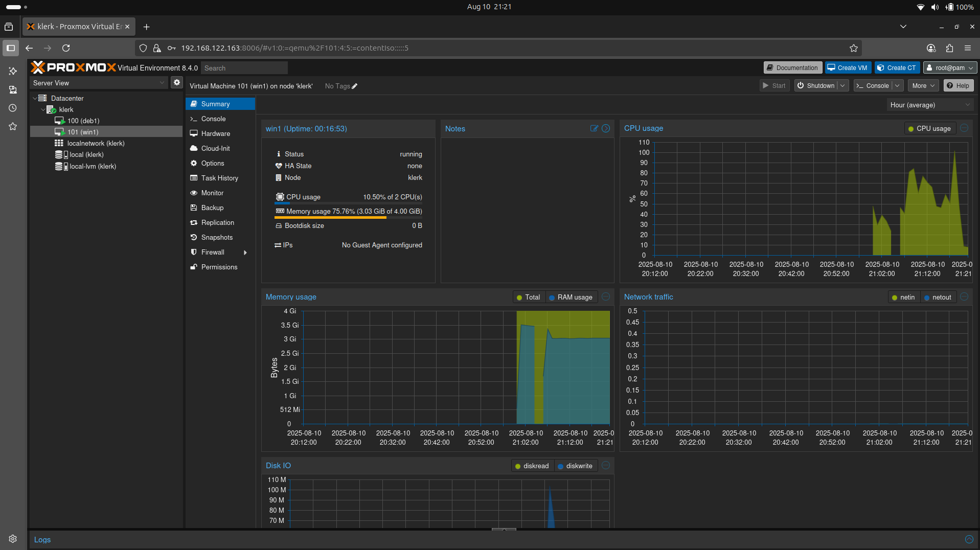Open the Snapshots panel

tap(216, 237)
